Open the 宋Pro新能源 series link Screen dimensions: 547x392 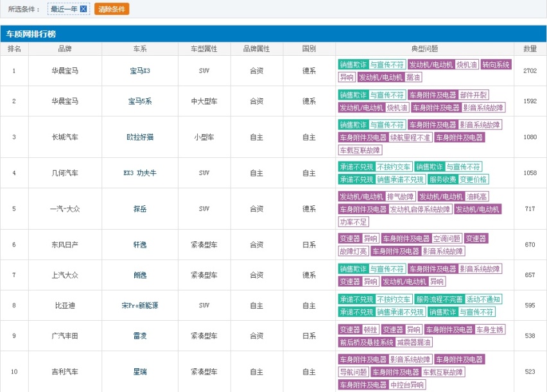coord(140,305)
